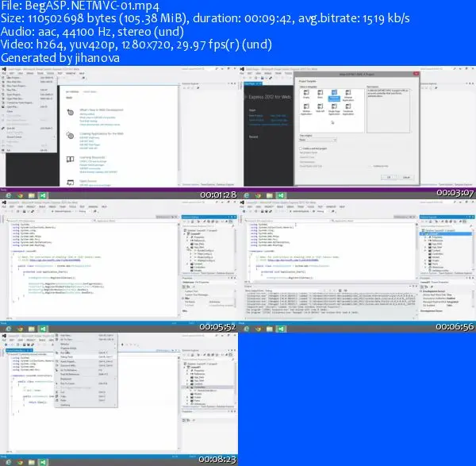
Task: Open File Explorer icon in 00:03:07 frame taskbar
Action: point(270,195)
